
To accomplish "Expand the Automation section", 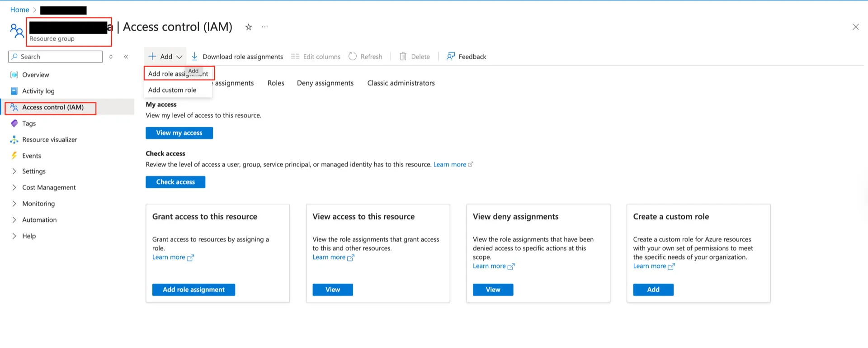I will pyautogui.click(x=14, y=220).
